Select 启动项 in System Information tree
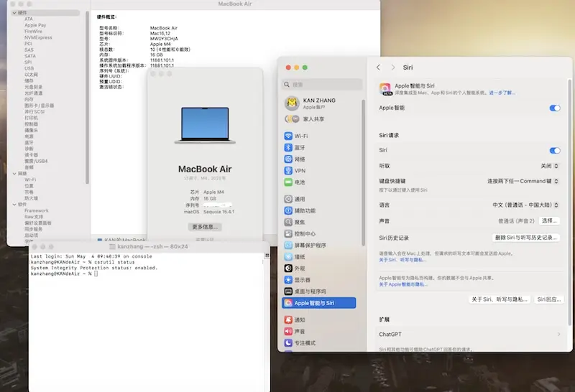The image size is (575, 392). 31,235
